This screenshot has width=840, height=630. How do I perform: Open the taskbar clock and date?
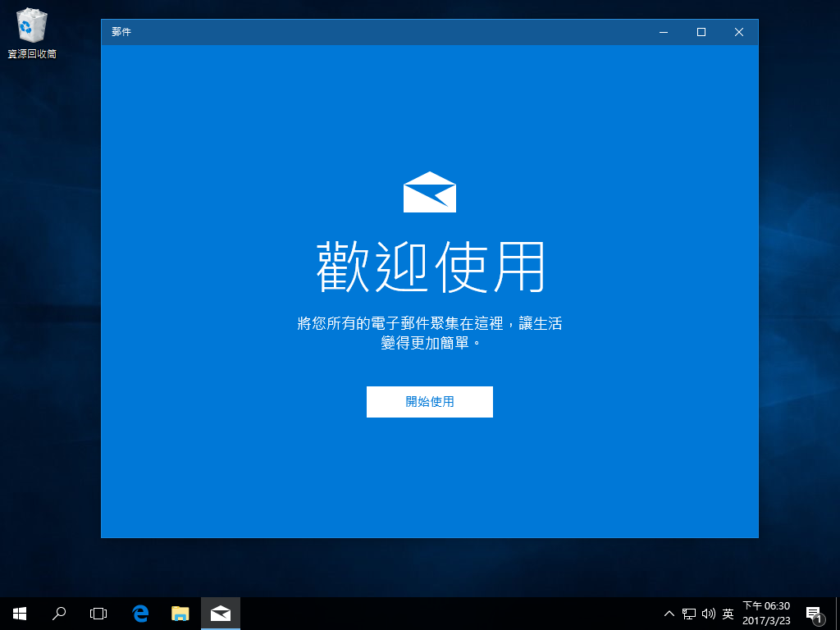point(766,613)
